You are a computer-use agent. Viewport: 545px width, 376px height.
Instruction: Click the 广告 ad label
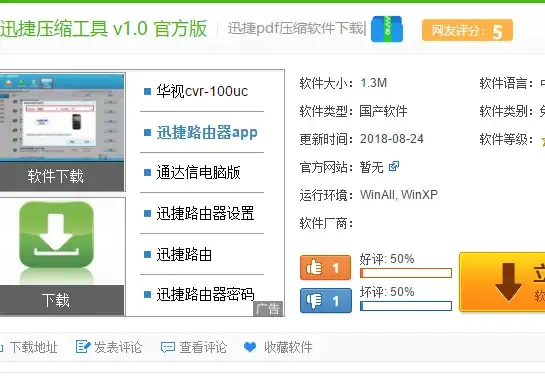point(268,309)
